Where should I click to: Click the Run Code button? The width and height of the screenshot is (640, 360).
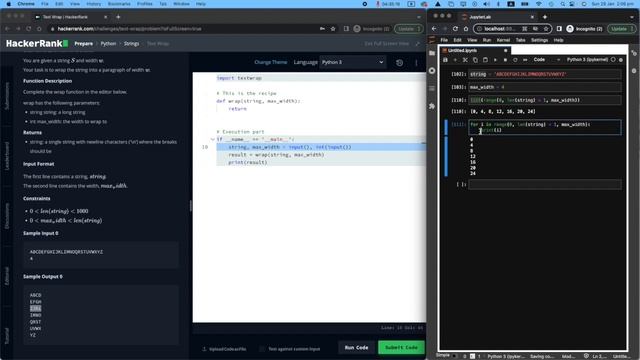pos(356,348)
